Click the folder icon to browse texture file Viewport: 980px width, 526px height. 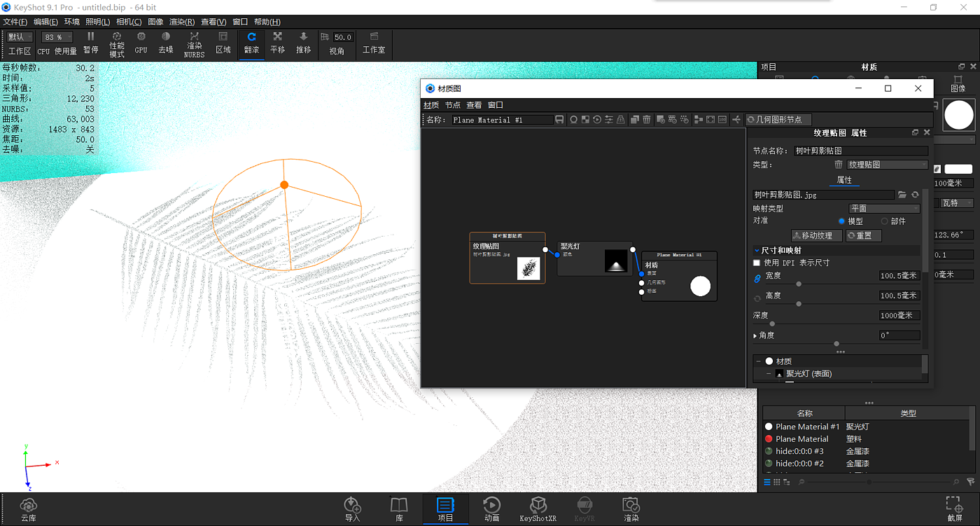(902, 195)
